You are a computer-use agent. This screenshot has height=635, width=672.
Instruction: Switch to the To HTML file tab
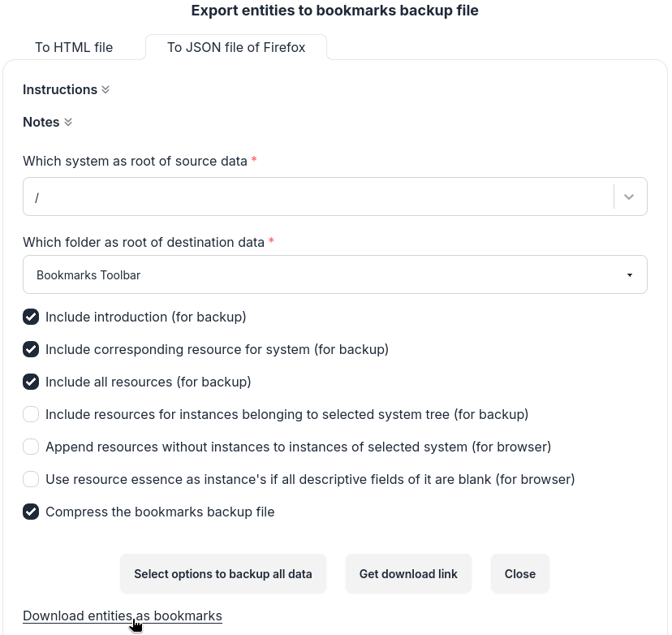click(x=74, y=47)
